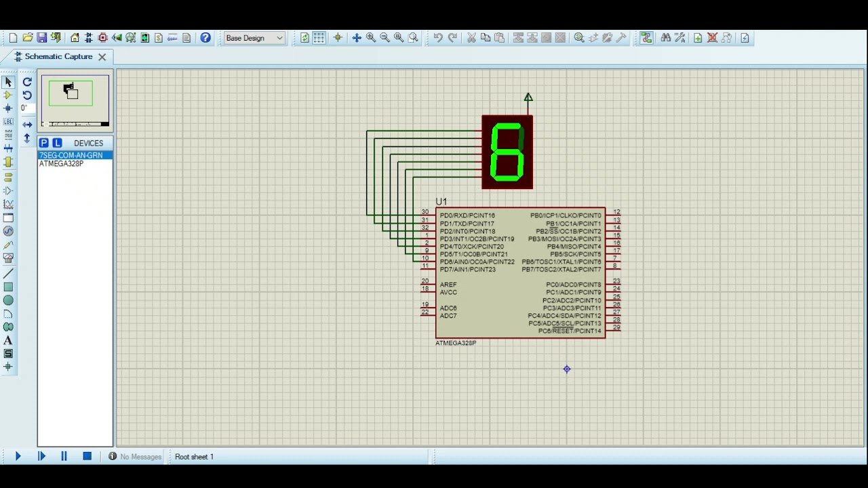The width and height of the screenshot is (868, 488).
Task: Click the P pick devices button
Action: click(43, 143)
